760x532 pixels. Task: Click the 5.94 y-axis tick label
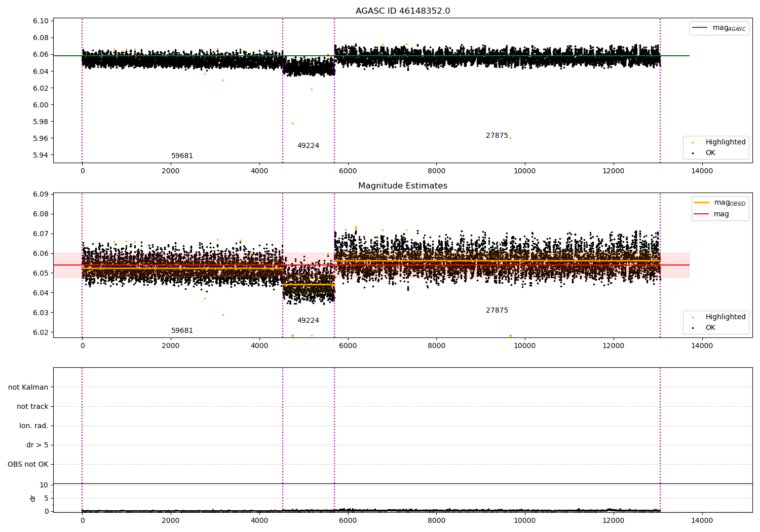(41, 155)
